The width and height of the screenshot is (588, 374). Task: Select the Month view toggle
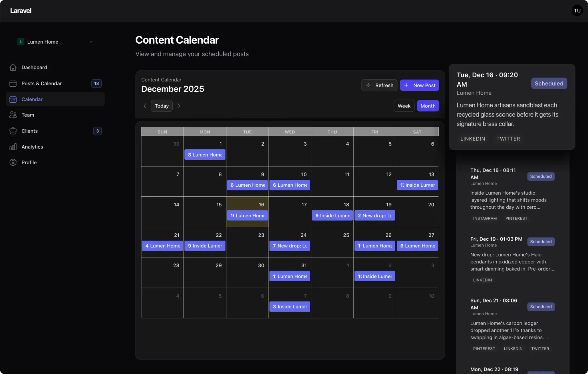click(x=428, y=106)
